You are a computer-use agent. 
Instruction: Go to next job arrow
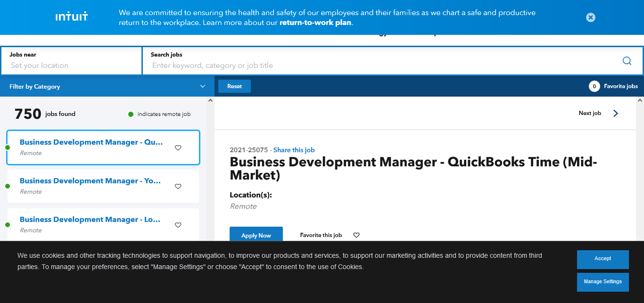pos(615,113)
